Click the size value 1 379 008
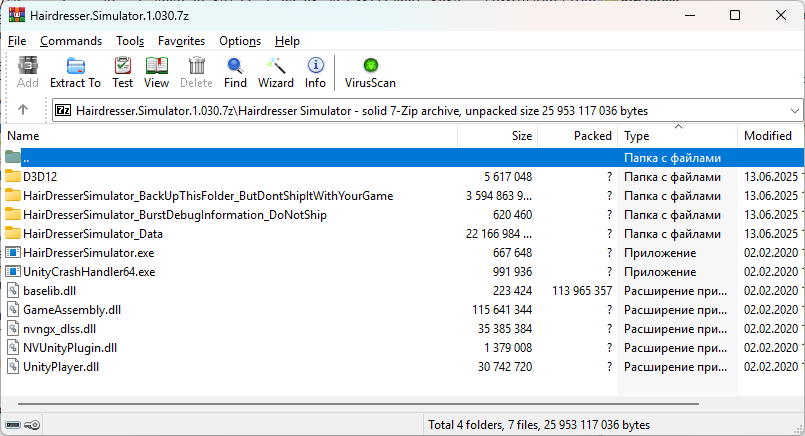Image resolution: width=805 pixels, height=436 pixels. pyautogui.click(x=508, y=348)
